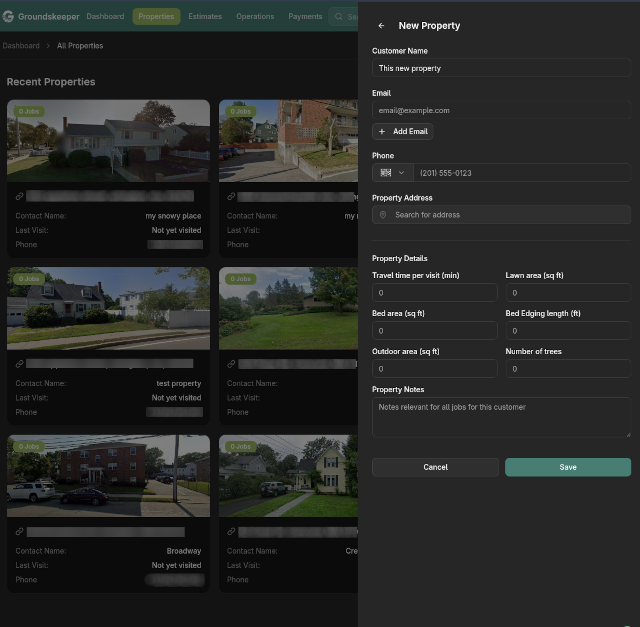Click link icon on 'Broadway' property card
This screenshot has width=640, height=627.
tap(20, 532)
